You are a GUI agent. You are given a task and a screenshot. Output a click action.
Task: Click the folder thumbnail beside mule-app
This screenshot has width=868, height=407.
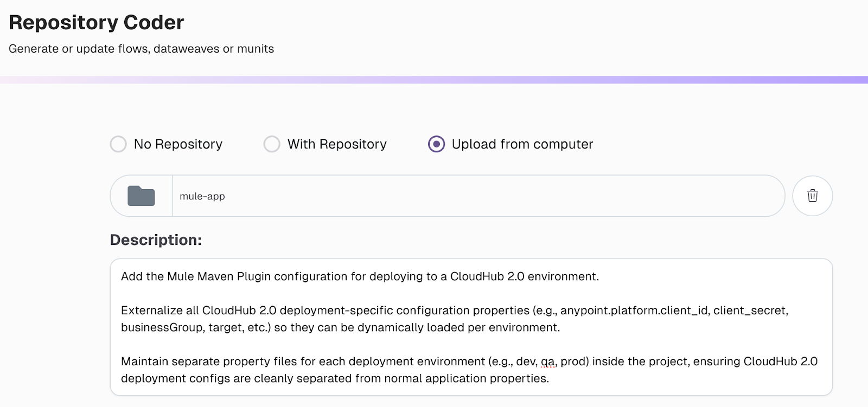coord(141,196)
